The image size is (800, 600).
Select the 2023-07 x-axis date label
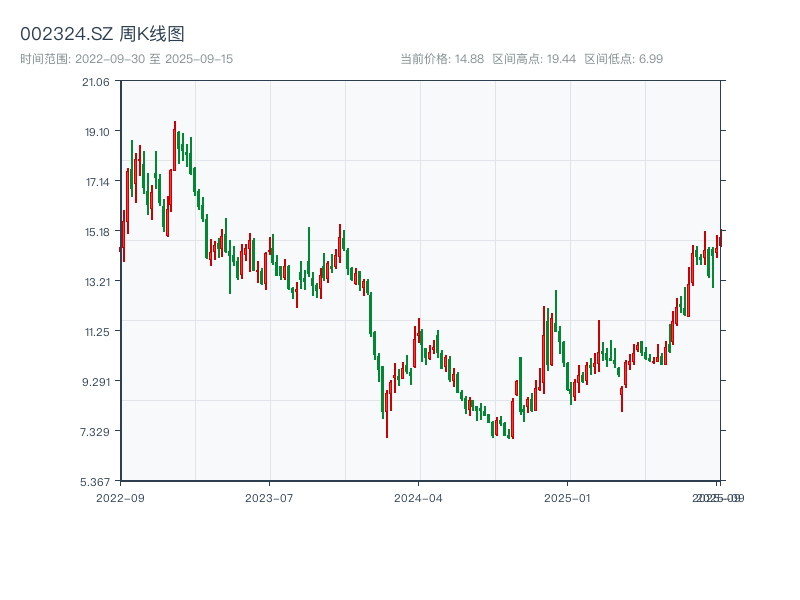(269, 497)
